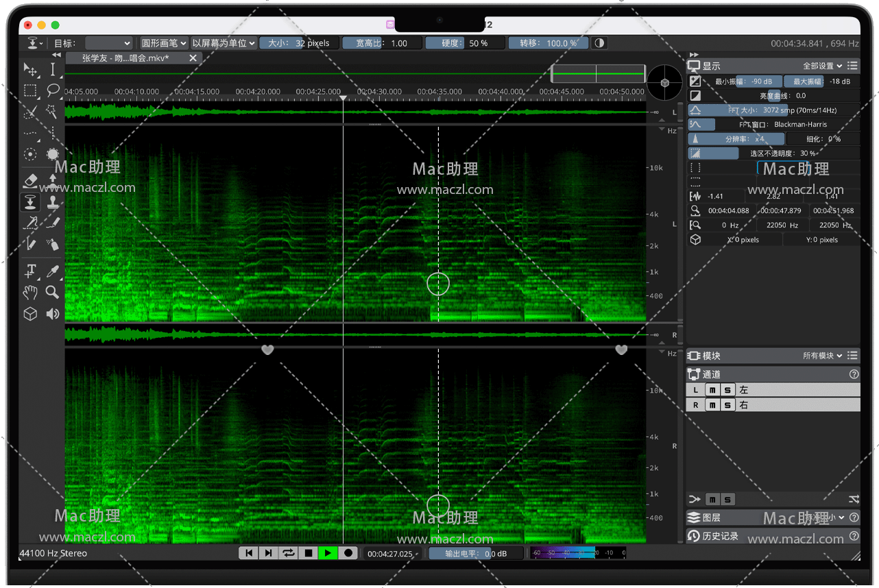Choose the Hand pan tool
Viewport: 879px width, 588px height.
click(x=30, y=293)
